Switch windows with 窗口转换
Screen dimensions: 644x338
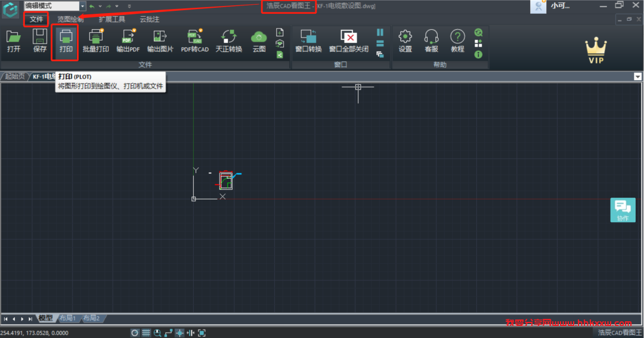[x=308, y=41]
